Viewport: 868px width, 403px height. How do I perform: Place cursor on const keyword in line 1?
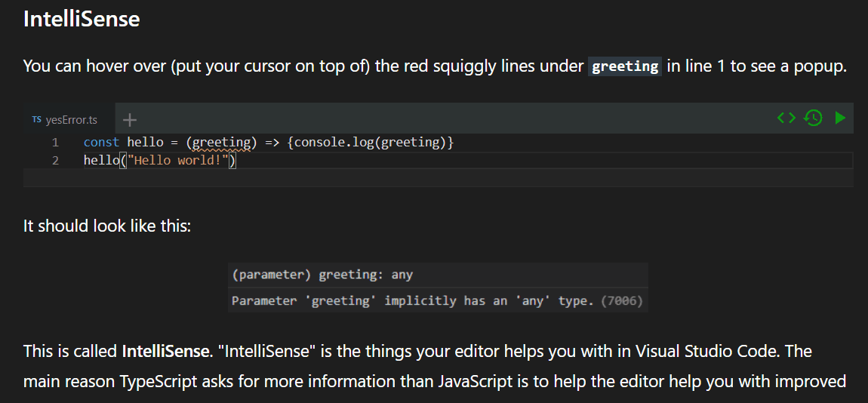coord(101,143)
